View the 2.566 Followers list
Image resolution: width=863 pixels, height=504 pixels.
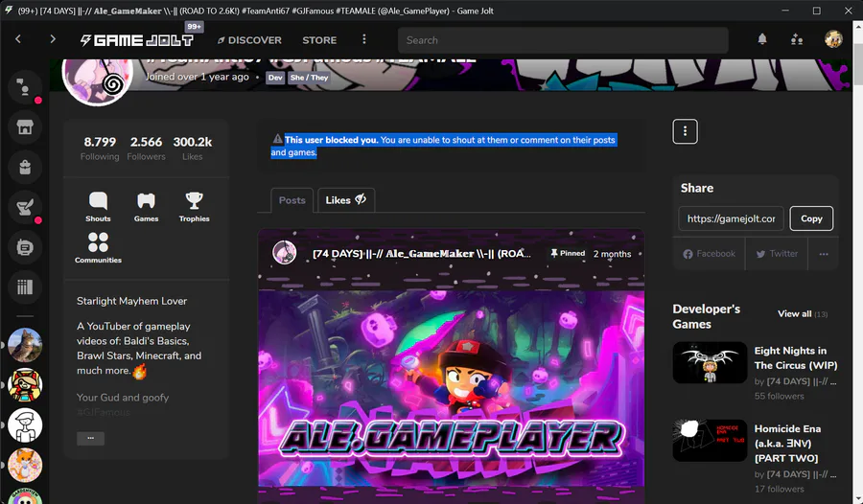tap(146, 149)
